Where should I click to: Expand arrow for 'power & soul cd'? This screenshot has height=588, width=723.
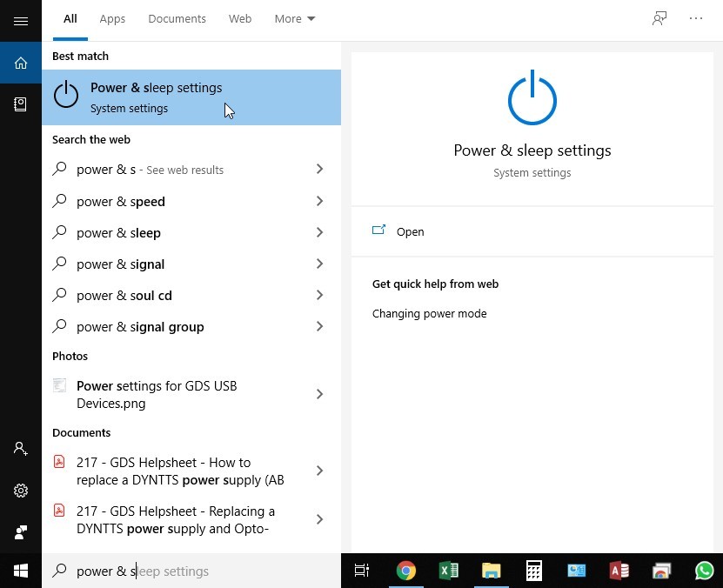point(319,295)
